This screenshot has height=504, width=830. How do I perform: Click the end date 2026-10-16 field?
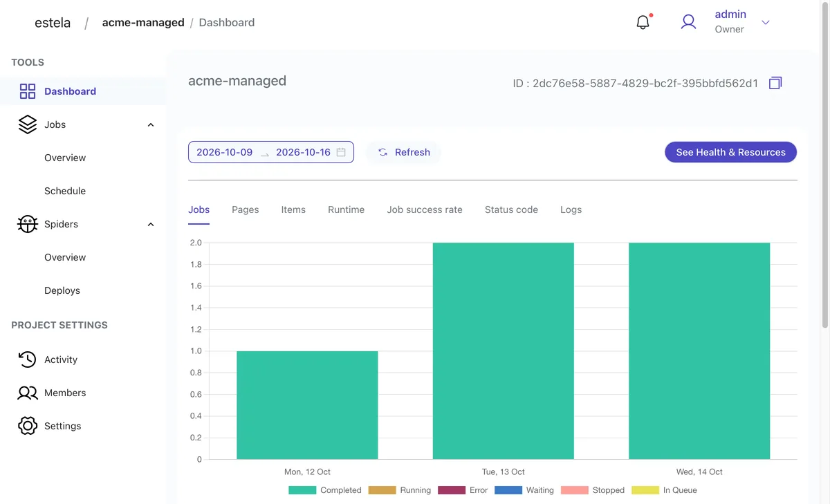click(x=303, y=152)
